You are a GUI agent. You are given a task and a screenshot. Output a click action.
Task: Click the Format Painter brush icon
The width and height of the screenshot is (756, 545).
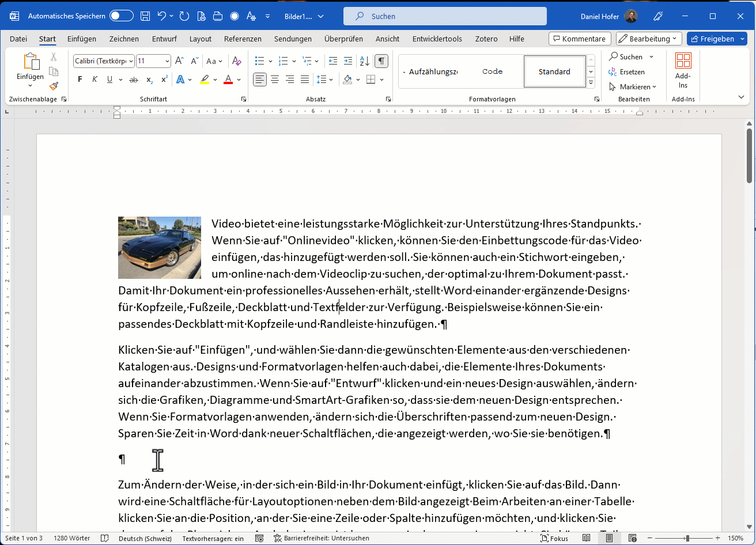pos(54,86)
